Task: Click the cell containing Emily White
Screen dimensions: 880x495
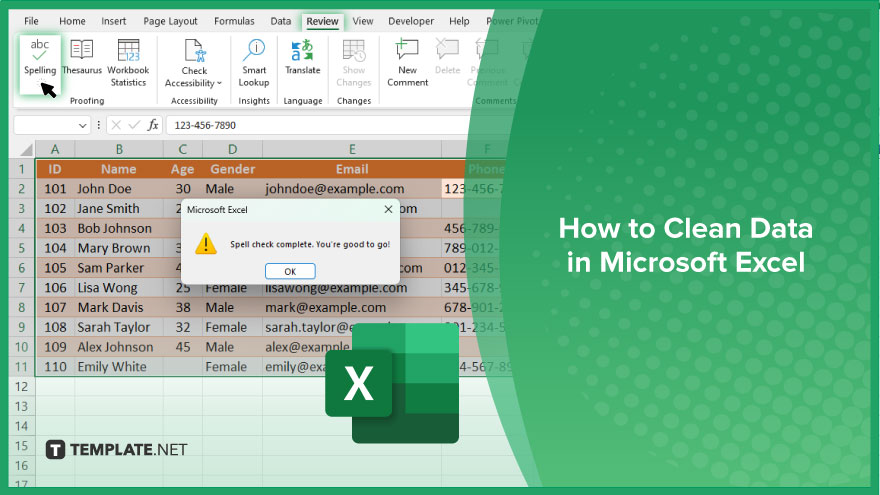Action: point(119,366)
